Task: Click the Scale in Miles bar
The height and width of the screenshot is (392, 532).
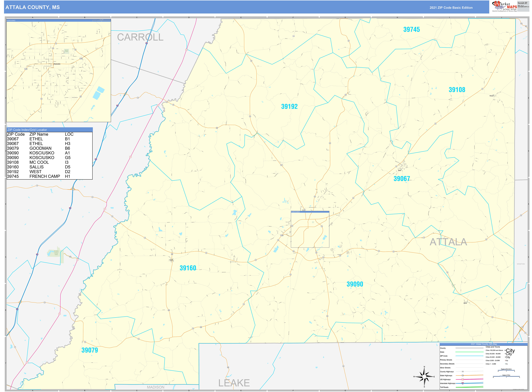Action: [x=506, y=377]
